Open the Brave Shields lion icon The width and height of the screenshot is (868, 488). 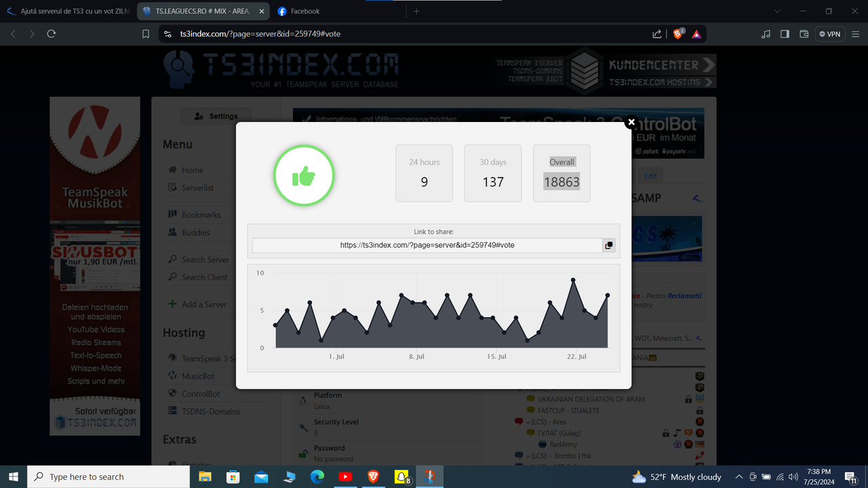pos(677,34)
